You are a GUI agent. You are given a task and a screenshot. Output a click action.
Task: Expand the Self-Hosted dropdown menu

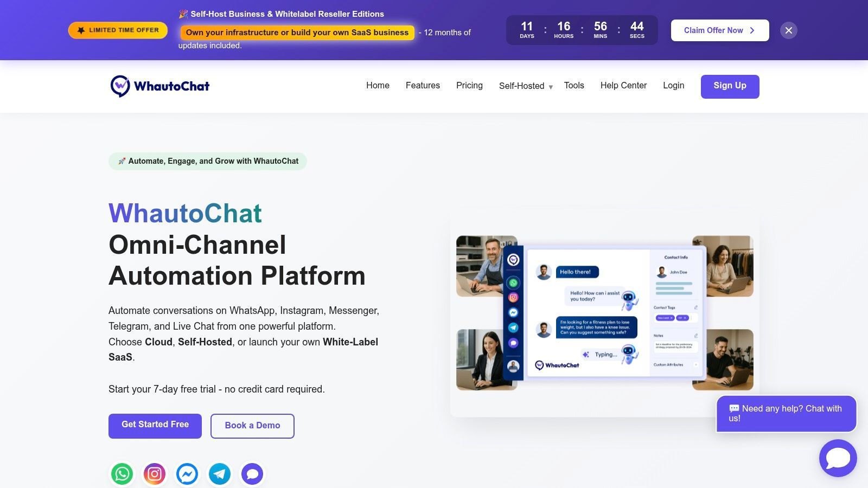526,86
